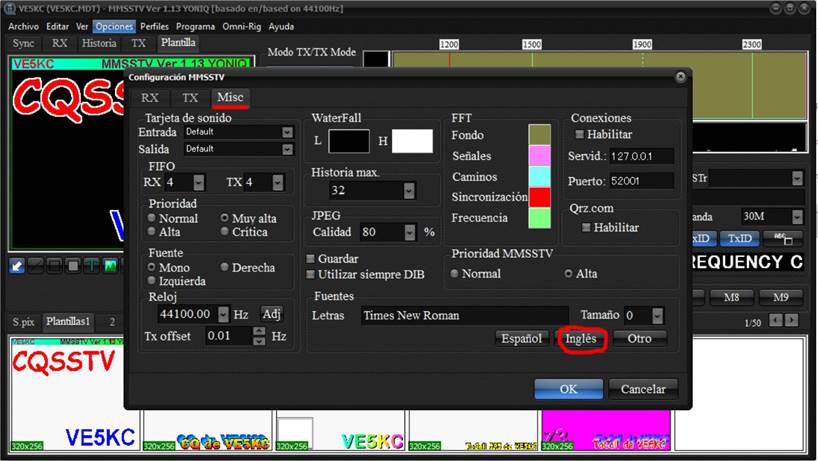Pick the WaterFall H white color
Image resolution: width=818 pixels, height=461 pixels.
point(412,141)
